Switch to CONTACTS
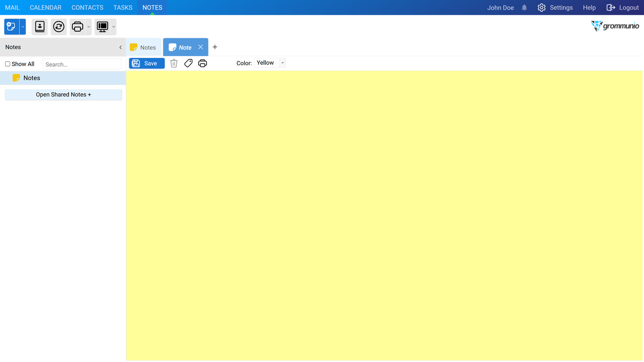The image size is (644, 362). point(87,7)
